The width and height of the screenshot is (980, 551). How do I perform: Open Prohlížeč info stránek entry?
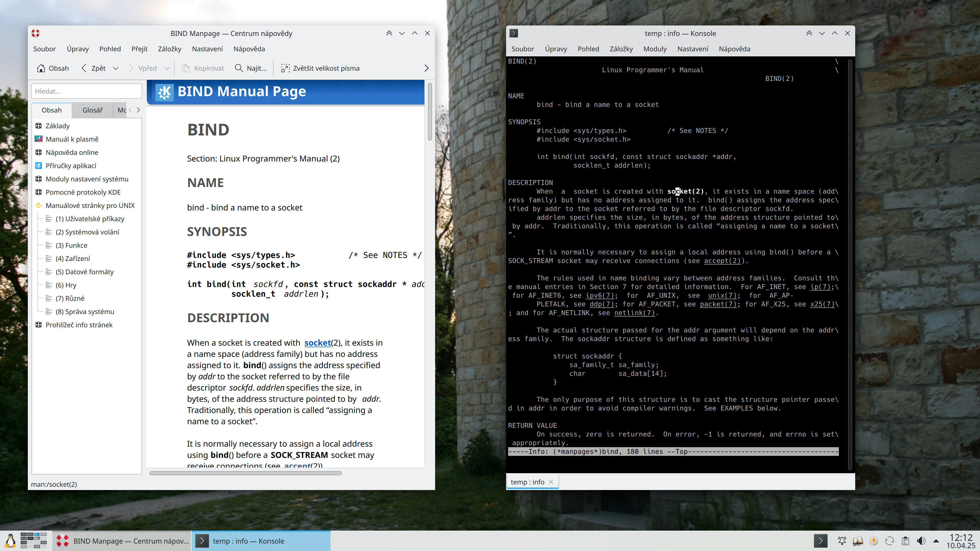[79, 325]
